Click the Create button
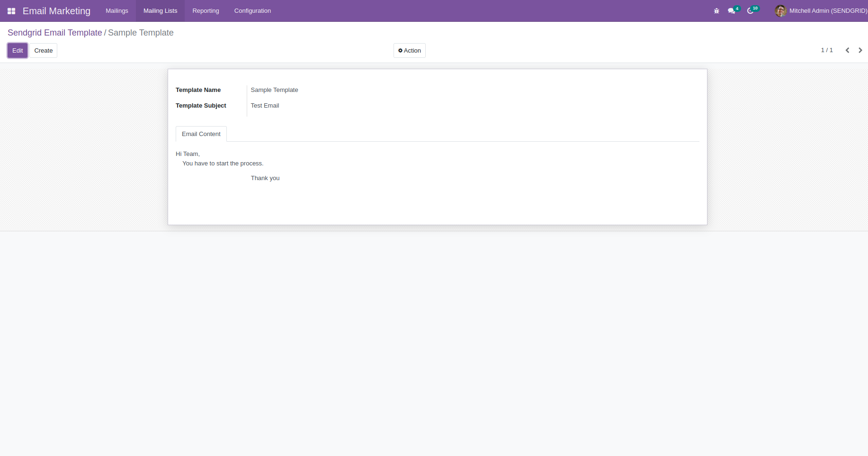The height and width of the screenshot is (456, 868). [x=44, y=51]
